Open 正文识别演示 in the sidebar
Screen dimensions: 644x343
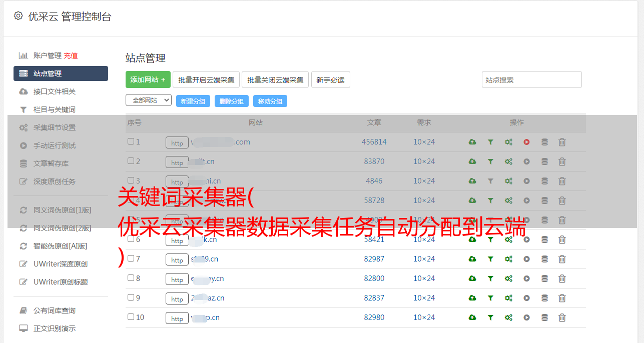pyautogui.click(x=55, y=328)
